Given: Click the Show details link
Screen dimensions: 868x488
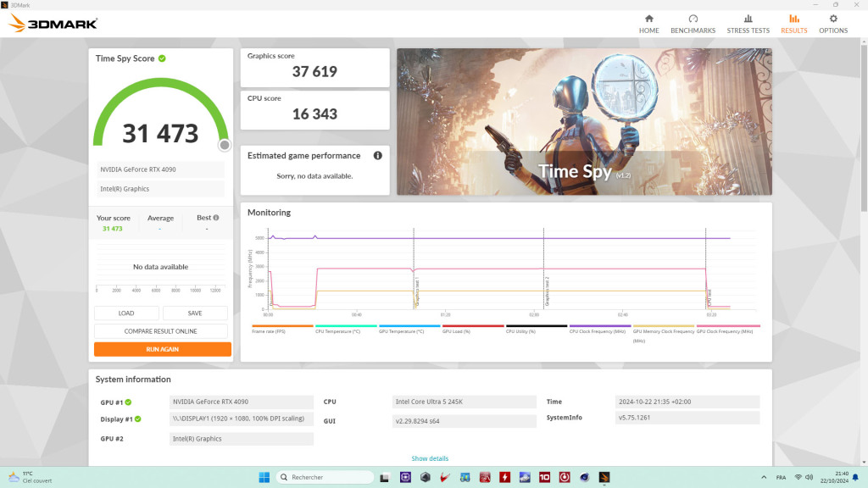Looking at the screenshot, I should (430, 458).
